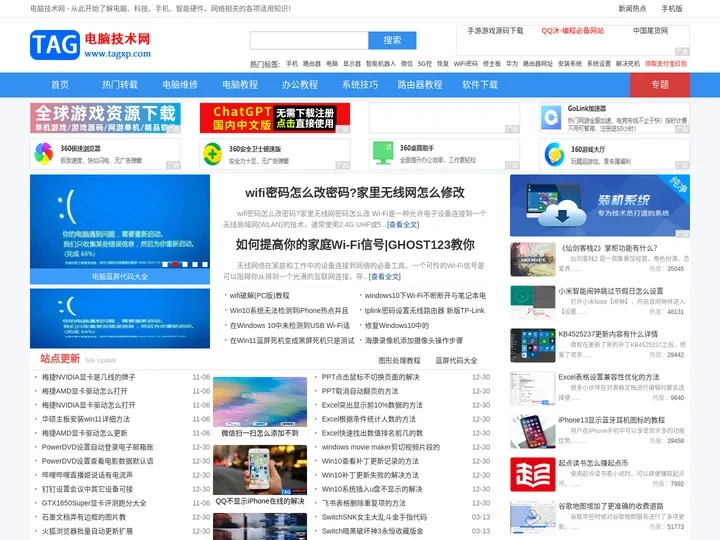Open the 谷歌地图 article thumbnail
Screen dimensions: 720x540
coord(533,518)
